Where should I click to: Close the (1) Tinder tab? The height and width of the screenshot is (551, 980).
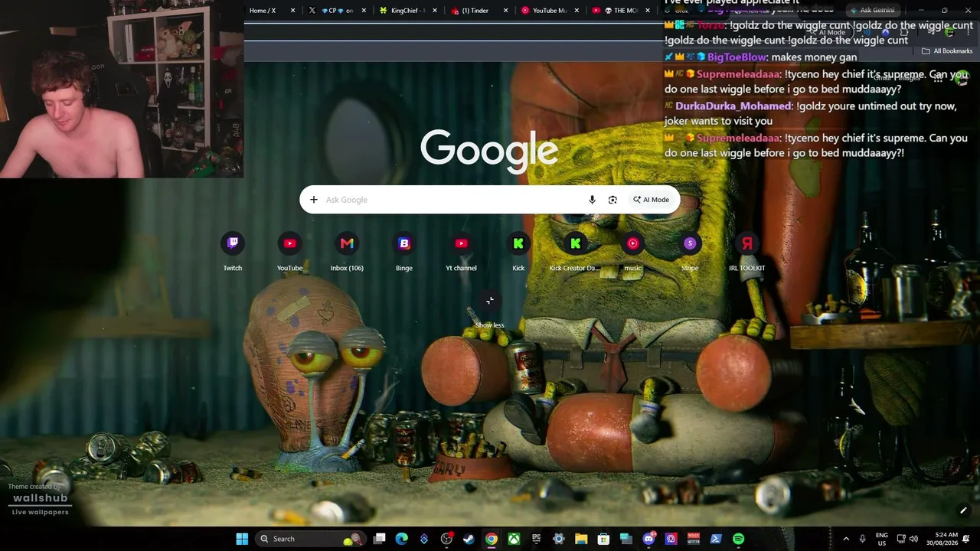tap(505, 11)
